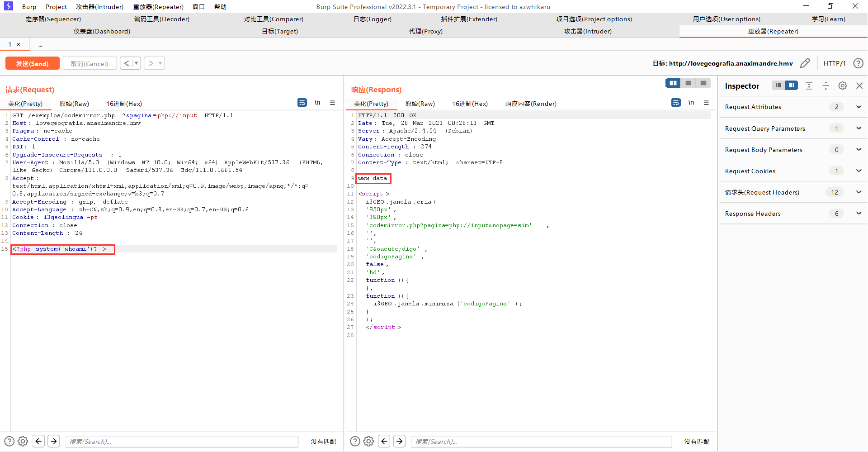This screenshot has width=868, height=452.
Task: Edit the target host with pencil icon
Action: pyautogui.click(x=805, y=63)
